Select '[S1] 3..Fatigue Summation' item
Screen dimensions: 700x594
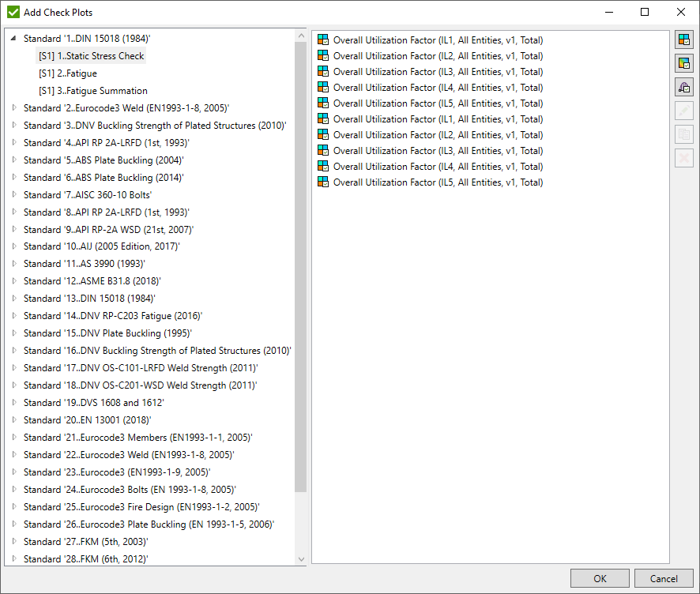(x=93, y=91)
